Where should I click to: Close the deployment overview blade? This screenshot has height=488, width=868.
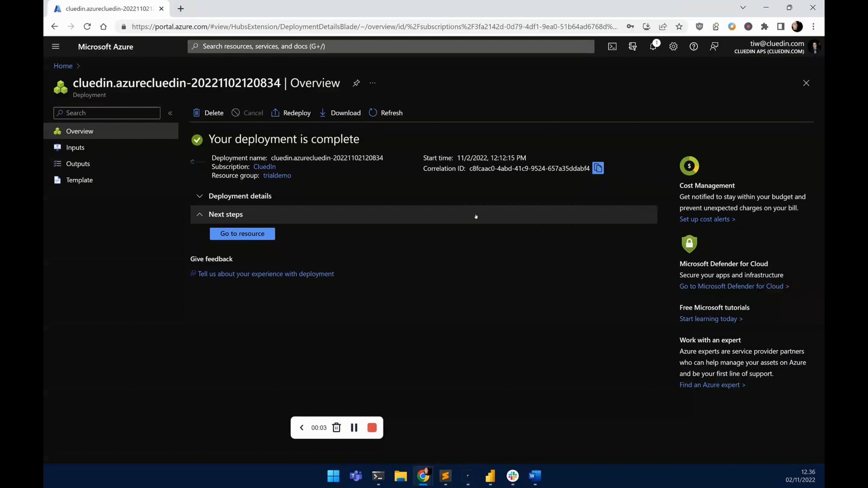click(806, 83)
